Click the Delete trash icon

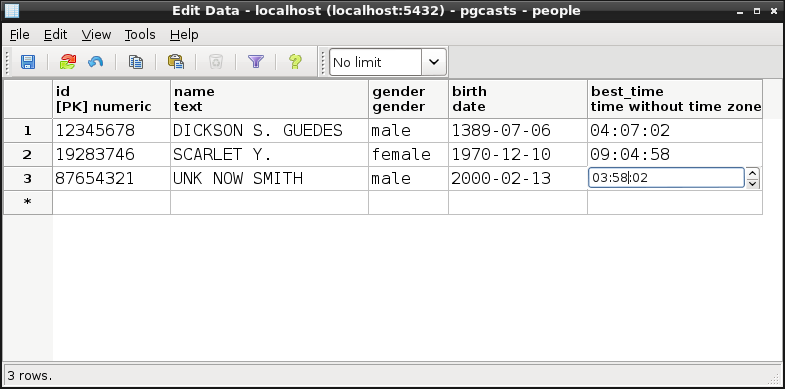[216, 62]
